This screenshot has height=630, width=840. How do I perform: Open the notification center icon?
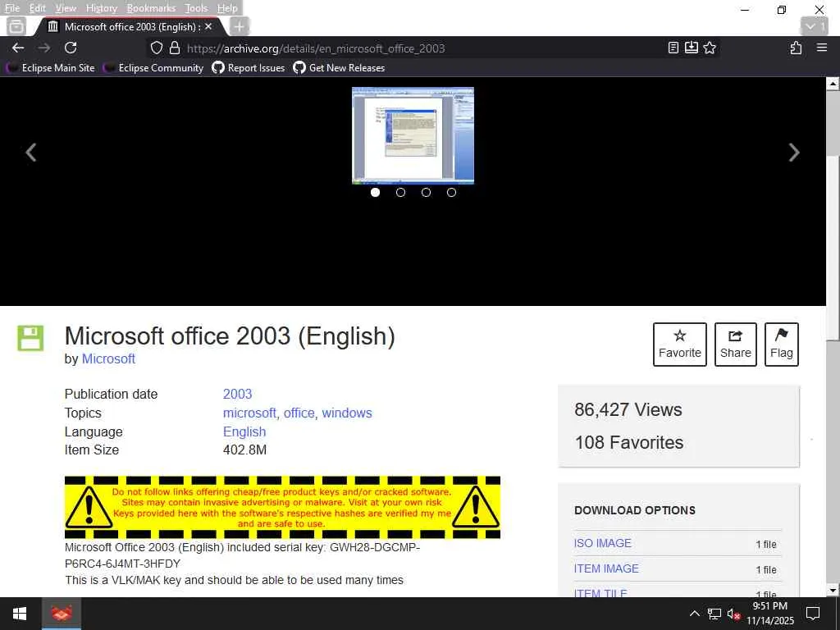pos(813,614)
